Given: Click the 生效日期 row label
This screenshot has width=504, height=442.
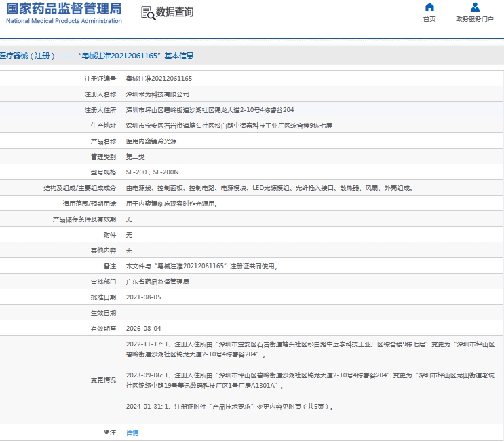Looking at the screenshot, I should [103, 313].
